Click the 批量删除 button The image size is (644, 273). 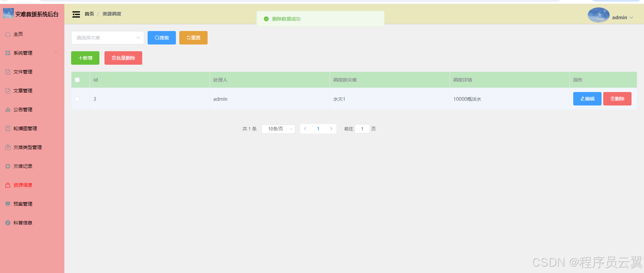point(123,58)
